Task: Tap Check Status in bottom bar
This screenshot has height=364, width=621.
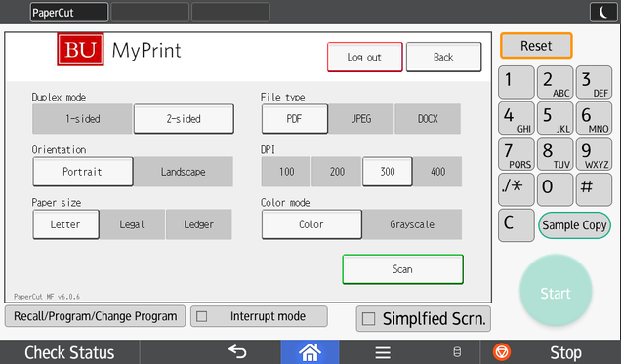Action: coord(69,352)
